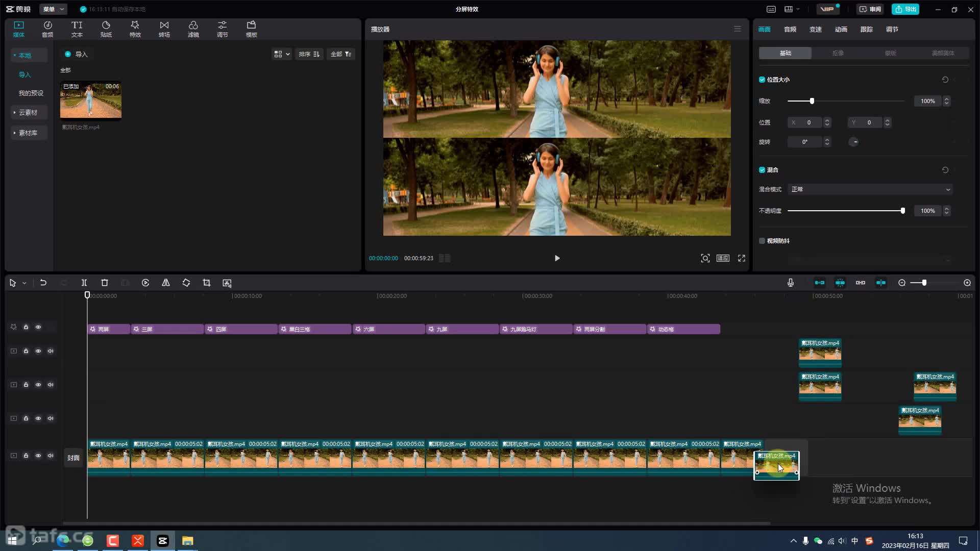Click the mirror flip icon

pos(166,283)
